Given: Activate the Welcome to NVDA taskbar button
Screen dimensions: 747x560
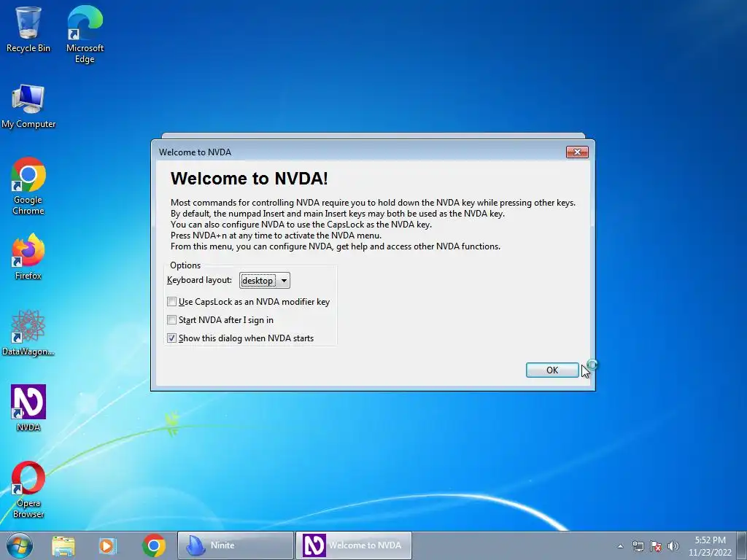Looking at the screenshot, I should (x=354, y=545).
